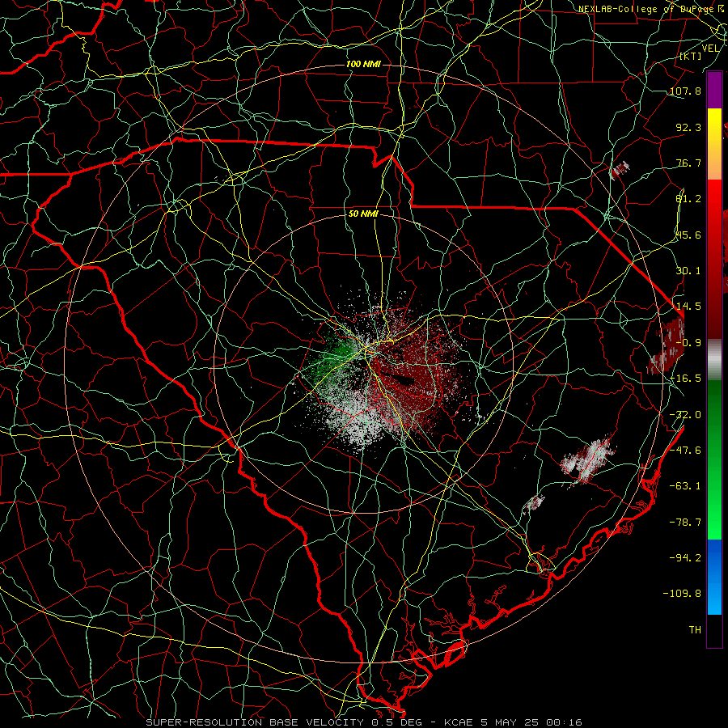Select the -94.2 legend value
The image size is (728, 728).
[685, 558]
